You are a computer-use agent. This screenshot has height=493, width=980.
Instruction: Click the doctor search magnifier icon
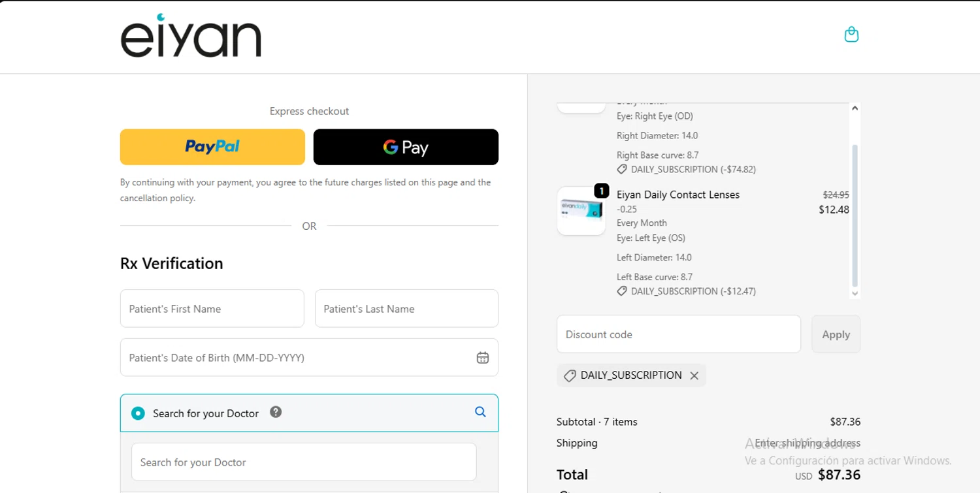pyautogui.click(x=480, y=412)
